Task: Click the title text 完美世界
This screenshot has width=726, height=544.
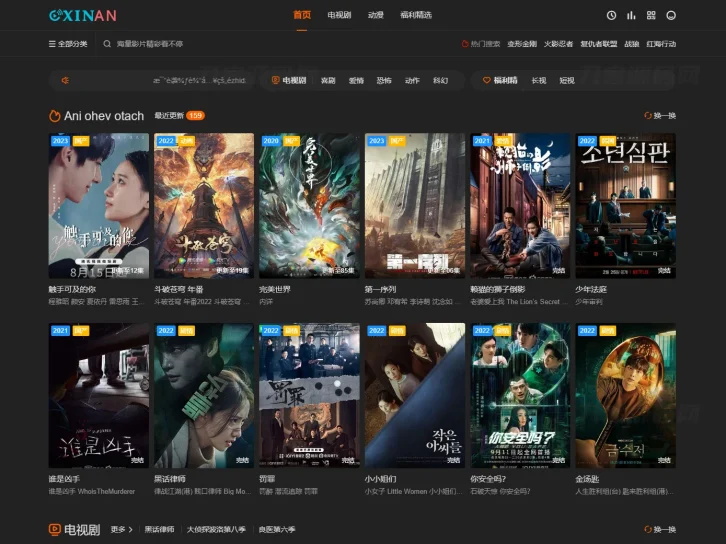Action: pos(275,289)
